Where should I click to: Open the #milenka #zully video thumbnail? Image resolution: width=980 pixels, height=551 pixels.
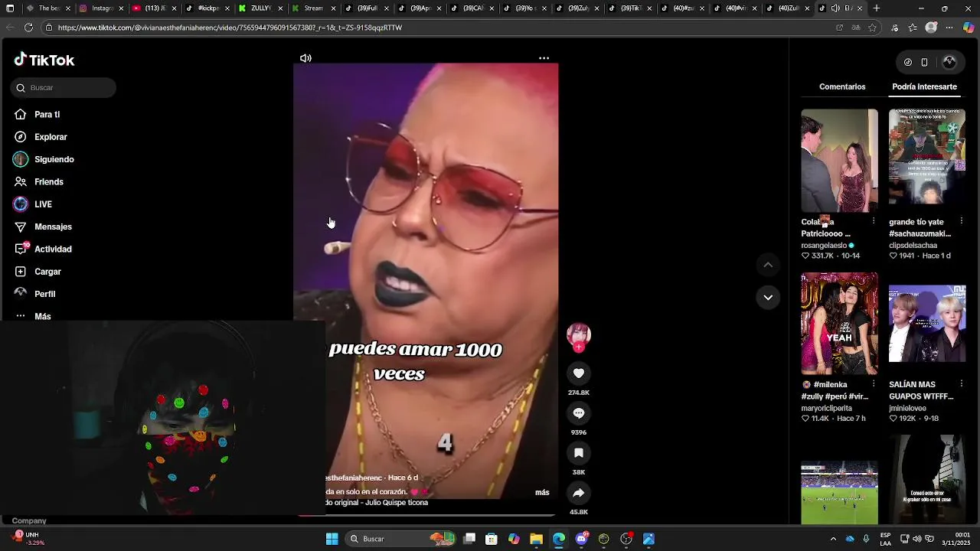click(840, 324)
